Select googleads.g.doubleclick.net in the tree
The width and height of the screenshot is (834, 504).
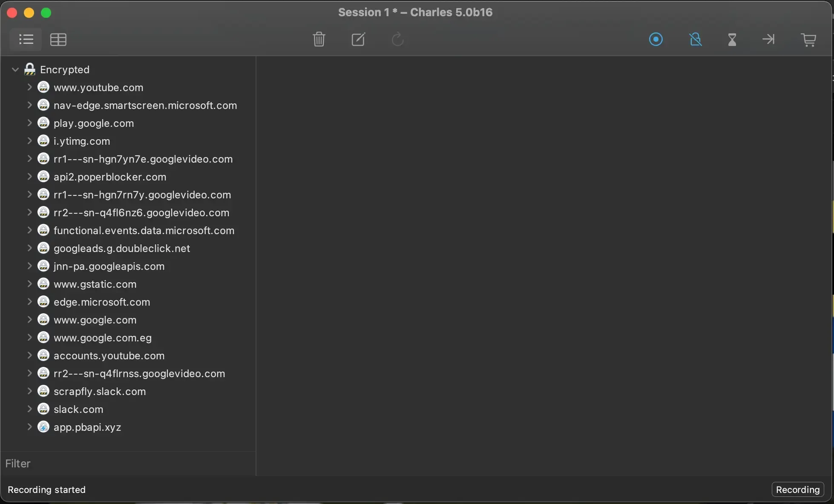[122, 248]
